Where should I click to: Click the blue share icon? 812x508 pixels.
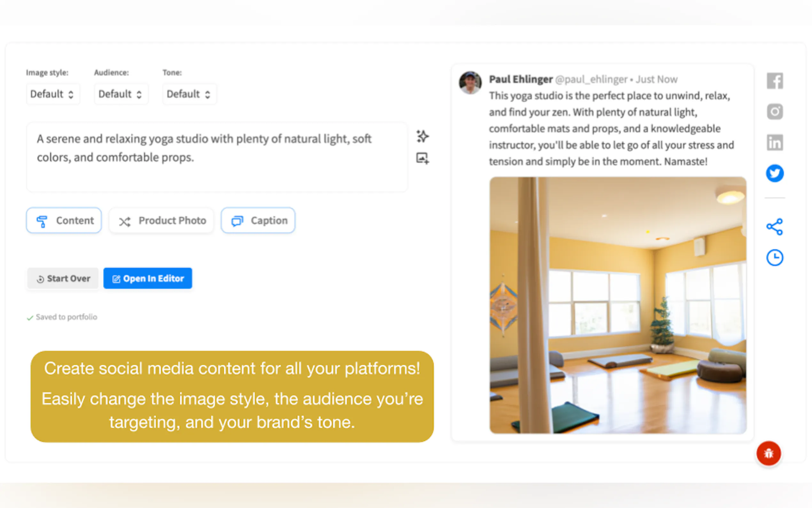coord(774,227)
